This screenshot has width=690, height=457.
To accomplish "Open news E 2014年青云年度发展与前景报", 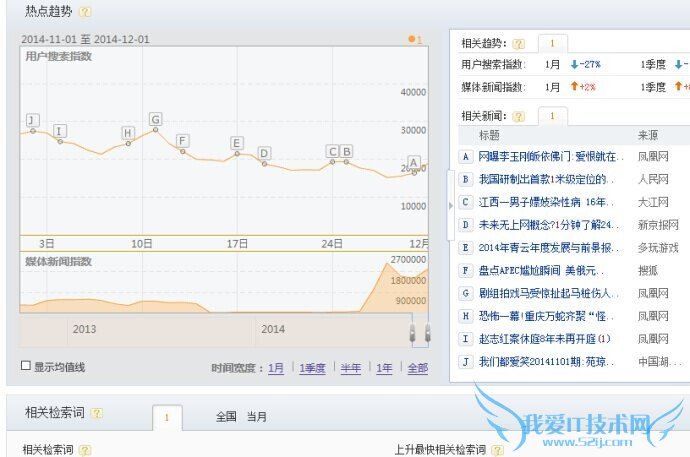I will pos(548,248).
